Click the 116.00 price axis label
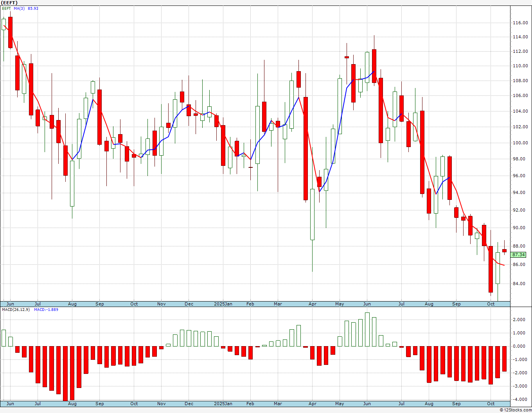This screenshot has width=532, height=413. (x=520, y=23)
